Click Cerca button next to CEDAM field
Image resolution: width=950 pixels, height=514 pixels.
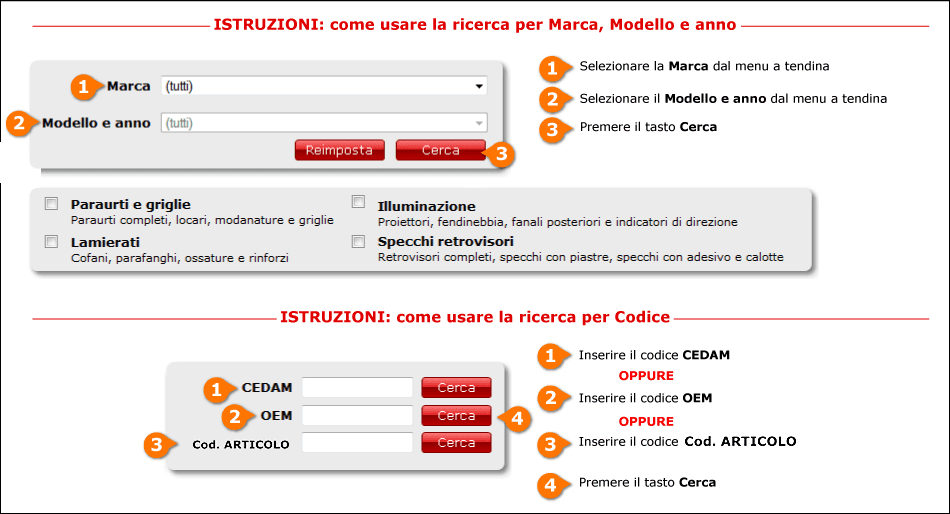456,387
